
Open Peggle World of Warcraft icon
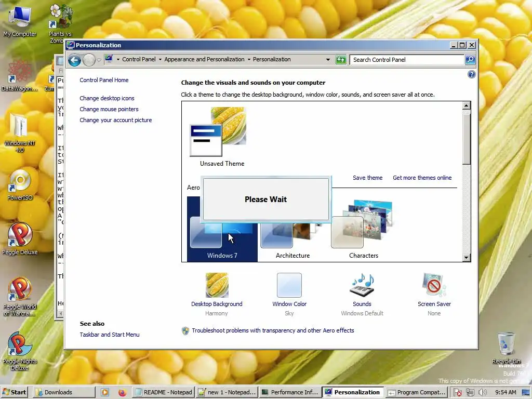[x=20, y=297]
